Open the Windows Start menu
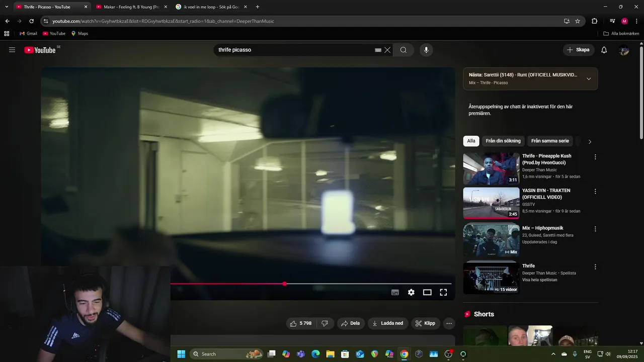Viewport: 644px width, 362px height. click(181, 354)
